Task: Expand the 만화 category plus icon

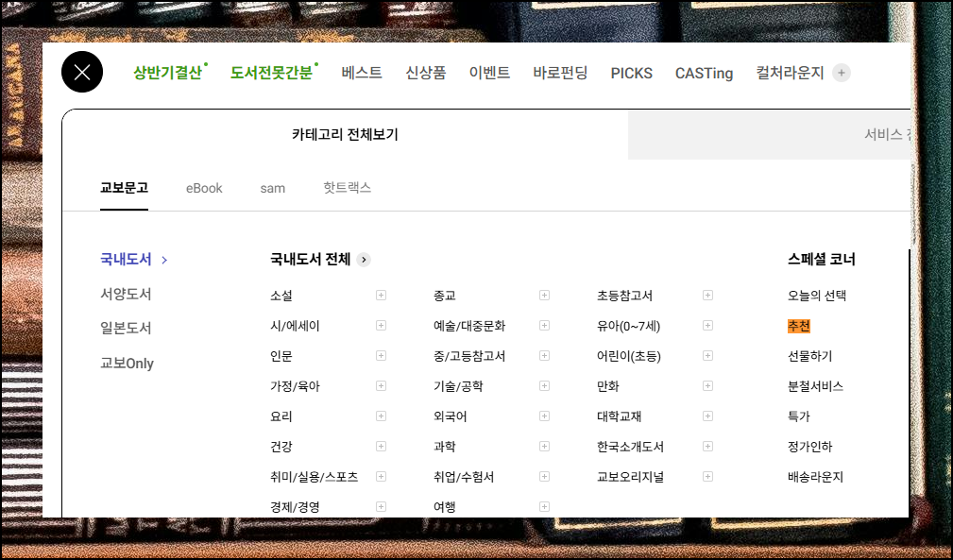Action: (708, 385)
